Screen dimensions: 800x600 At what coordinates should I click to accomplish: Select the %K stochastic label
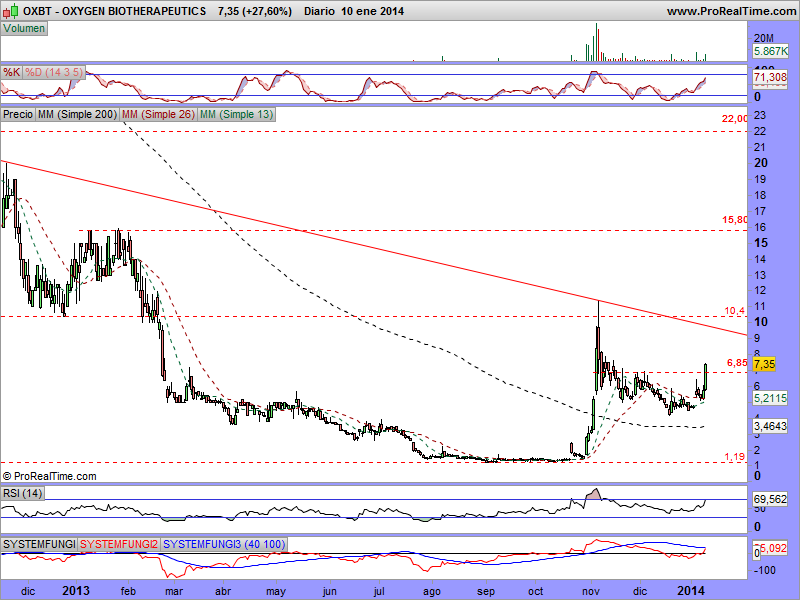pyautogui.click(x=11, y=72)
